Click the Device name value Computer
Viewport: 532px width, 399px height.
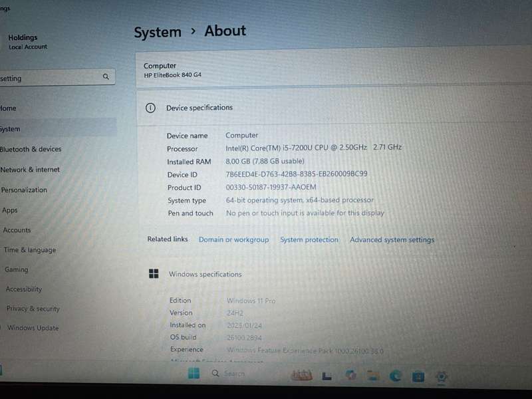coord(242,135)
